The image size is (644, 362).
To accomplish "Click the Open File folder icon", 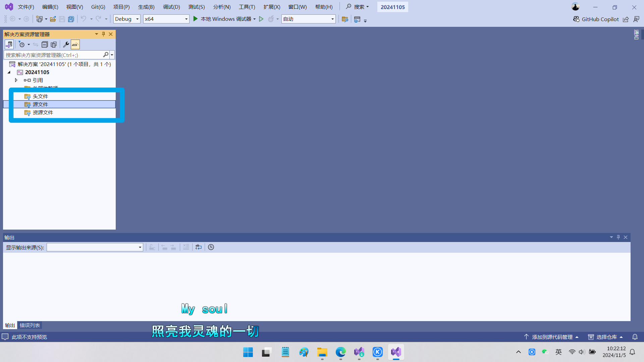I will [x=53, y=19].
